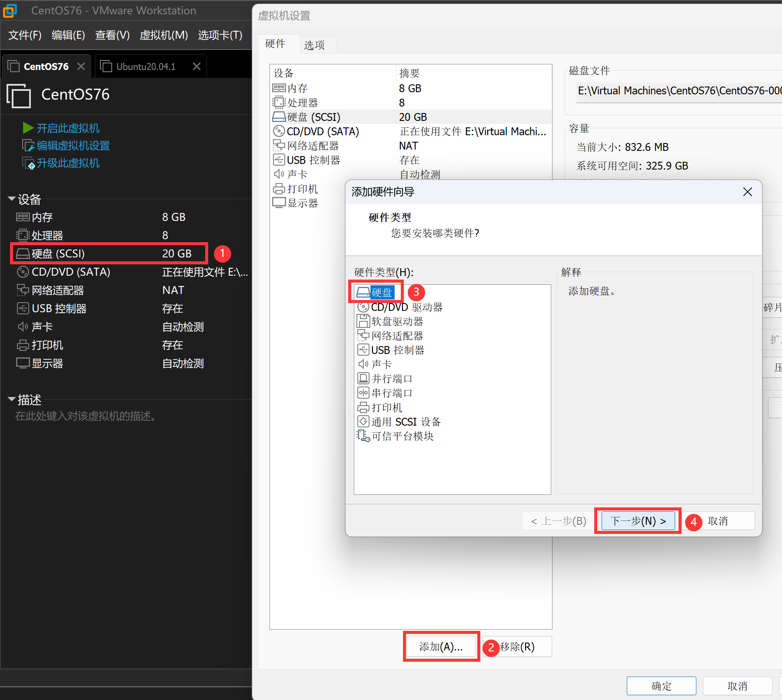Select 硬盘 (SCSI) row in settings list
This screenshot has height=700, width=782.
point(411,117)
